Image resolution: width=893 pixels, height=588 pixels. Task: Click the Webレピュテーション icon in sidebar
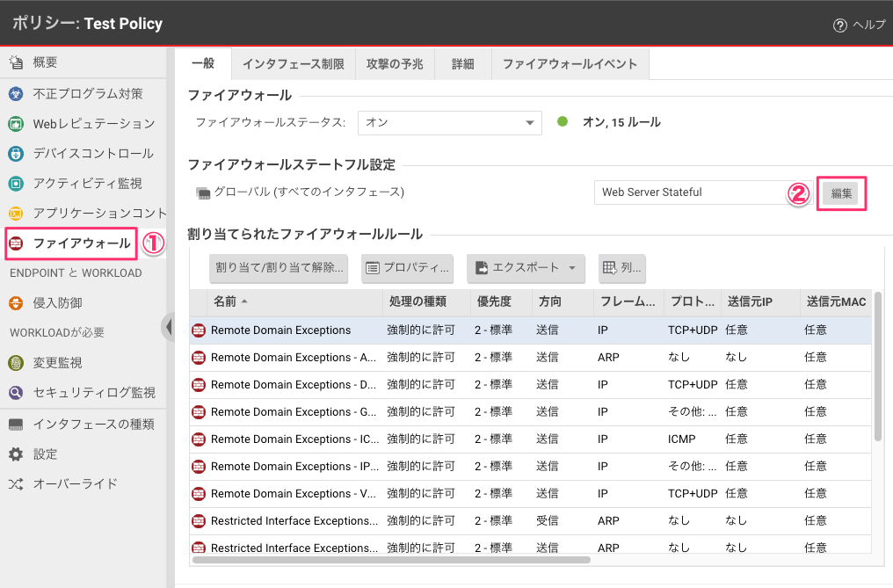click(x=16, y=124)
